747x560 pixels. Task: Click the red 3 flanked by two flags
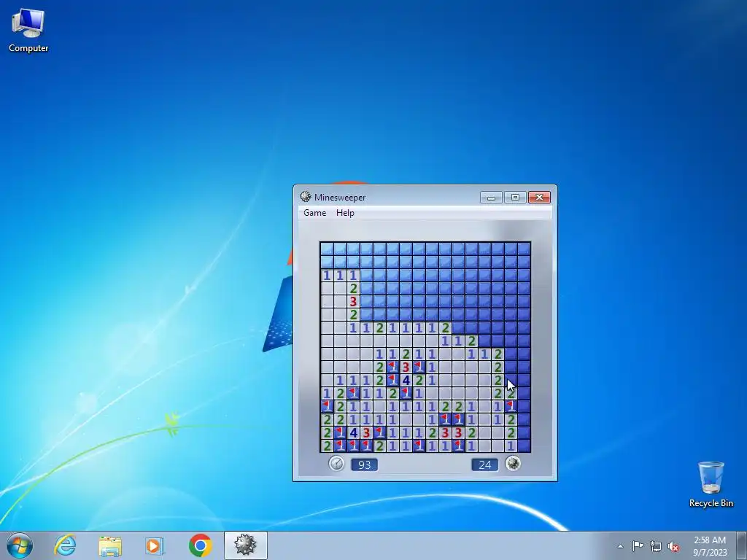pyautogui.click(x=406, y=367)
